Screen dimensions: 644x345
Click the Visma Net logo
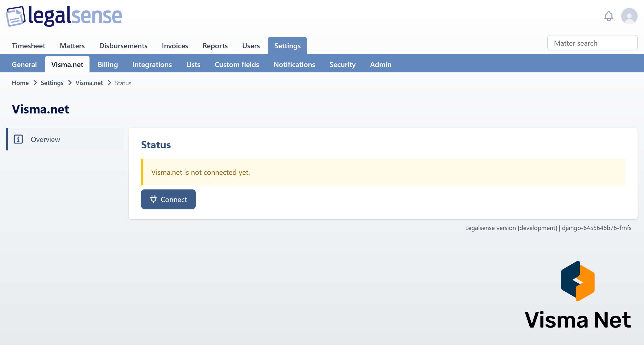coord(578,295)
